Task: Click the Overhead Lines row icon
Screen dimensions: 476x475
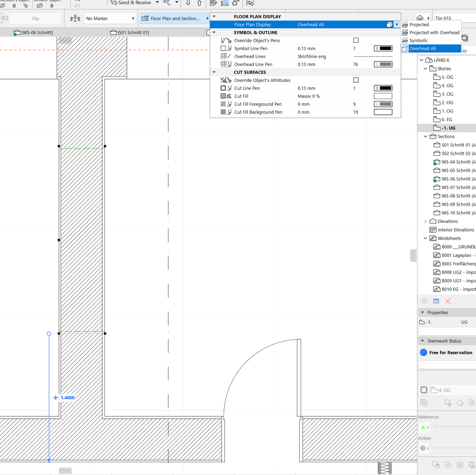Action: (x=226, y=56)
